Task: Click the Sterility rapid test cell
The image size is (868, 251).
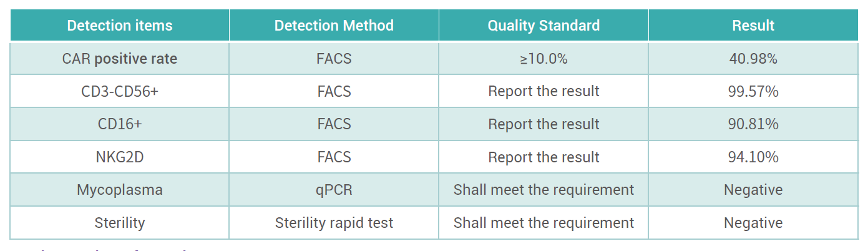Action: [334, 223]
